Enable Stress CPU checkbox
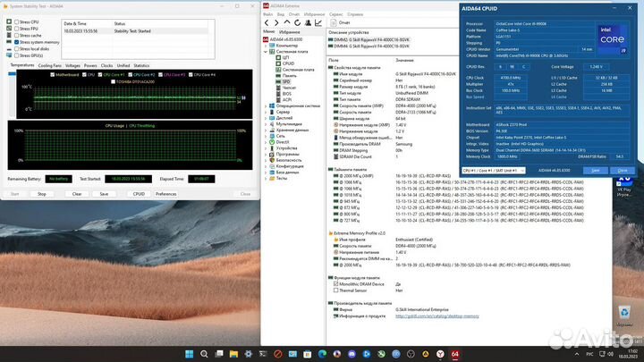Screen dimensions: 644x362 click(17, 22)
